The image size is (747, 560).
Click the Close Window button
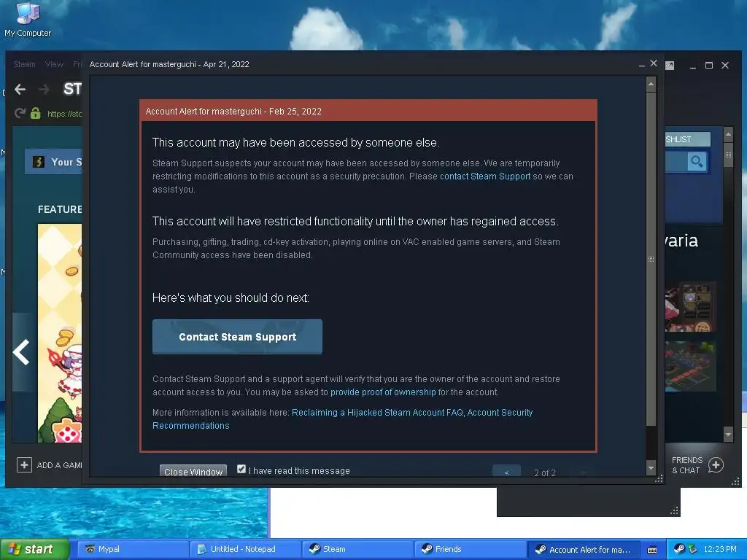(193, 472)
